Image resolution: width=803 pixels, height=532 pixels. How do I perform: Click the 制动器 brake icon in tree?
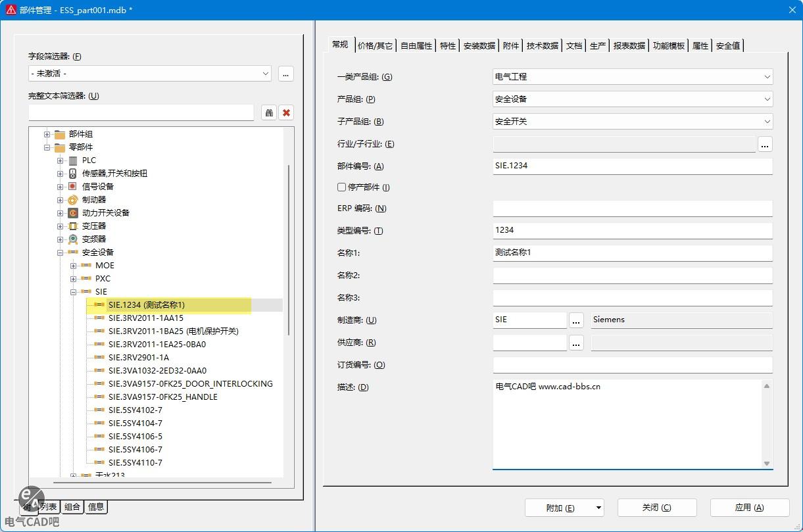73,200
